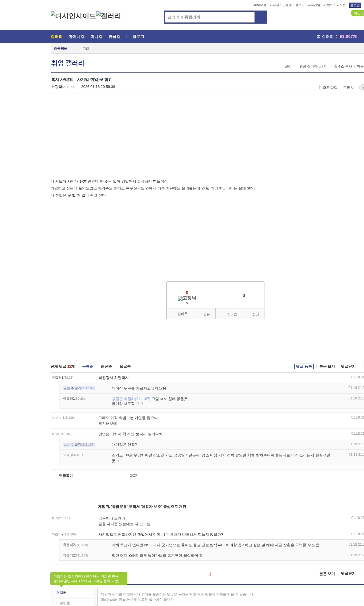This screenshot has height=606, width=364.
Task: Sort comments by 최신순
Action: pyautogui.click(x=106, y=366)
